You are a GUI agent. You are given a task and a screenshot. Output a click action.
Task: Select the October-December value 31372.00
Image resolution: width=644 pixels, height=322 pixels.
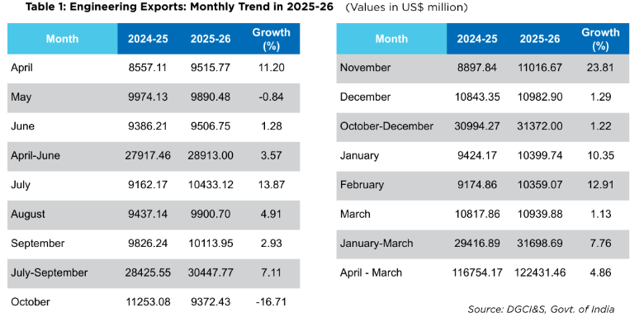tap(540, 126)
